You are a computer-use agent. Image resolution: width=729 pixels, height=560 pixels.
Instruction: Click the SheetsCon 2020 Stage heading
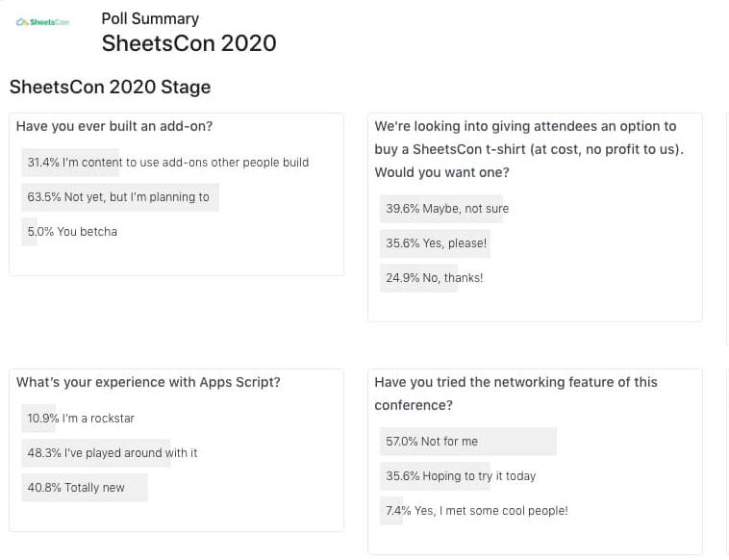(110, 88)
